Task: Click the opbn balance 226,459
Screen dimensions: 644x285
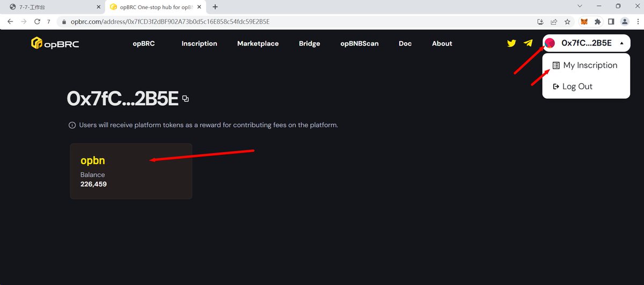Action: [93, 184]
